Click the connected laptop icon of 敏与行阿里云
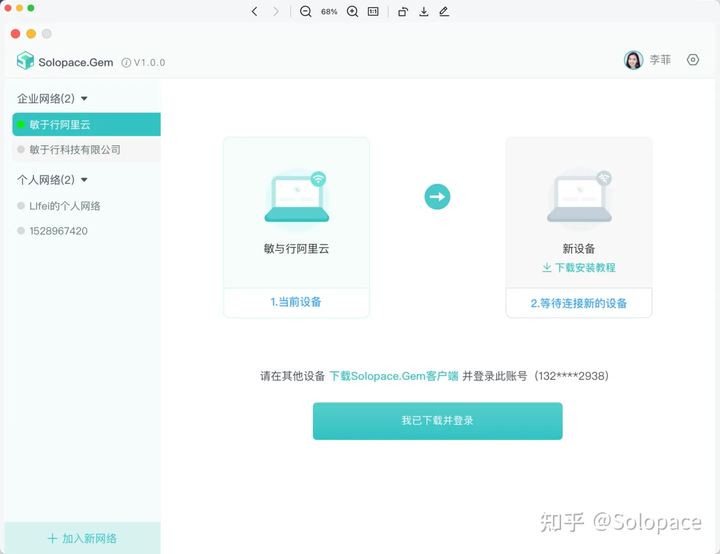The height and width of the screenshot is (554, 720). click(x=297, y=198)
